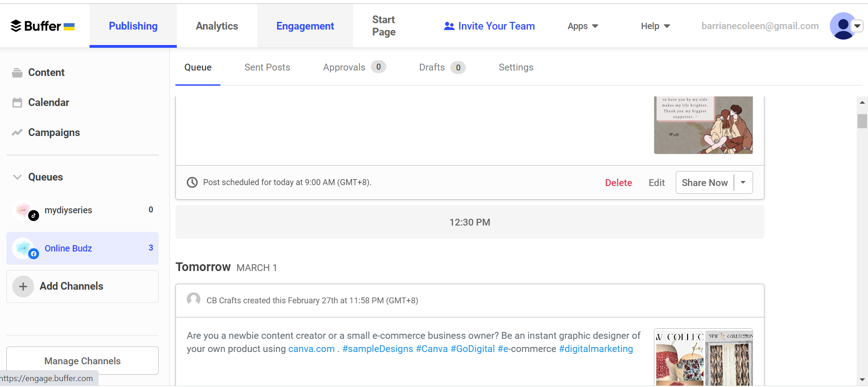Open the Content folder icon
The height and width of the screenshot is (387, 868).
[x=17, y=73]
